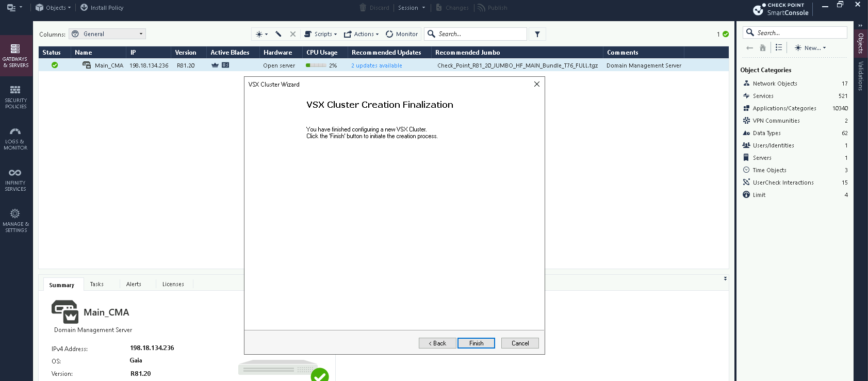Open Manage & Settings view
The width and height of the screenshot is (868, 381).
tap(15, 221)
